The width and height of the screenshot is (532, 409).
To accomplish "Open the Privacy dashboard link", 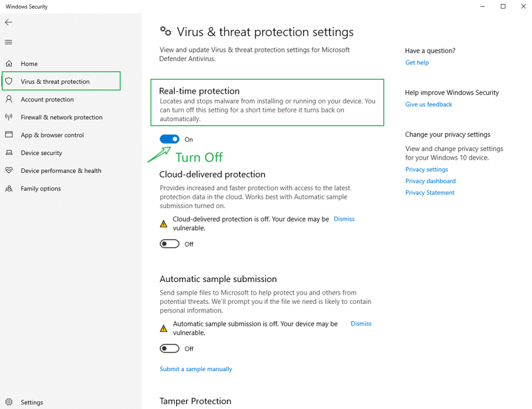I will [x=430, y=181].
